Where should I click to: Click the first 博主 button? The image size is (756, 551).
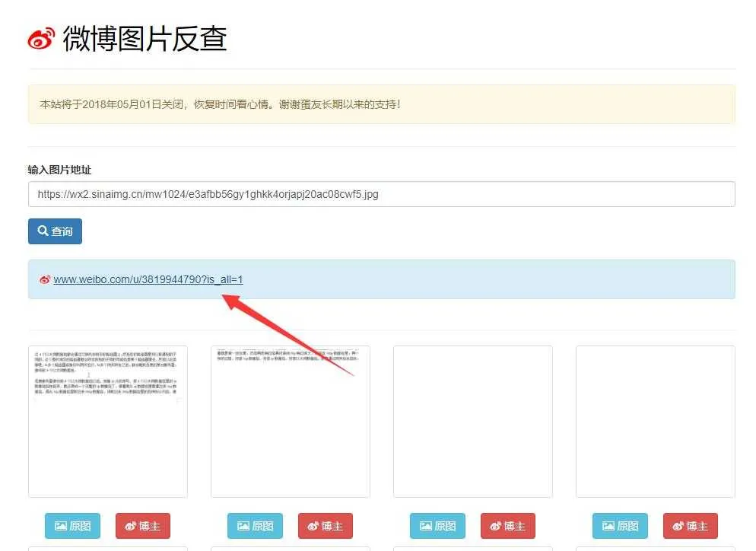pos(142,525)
